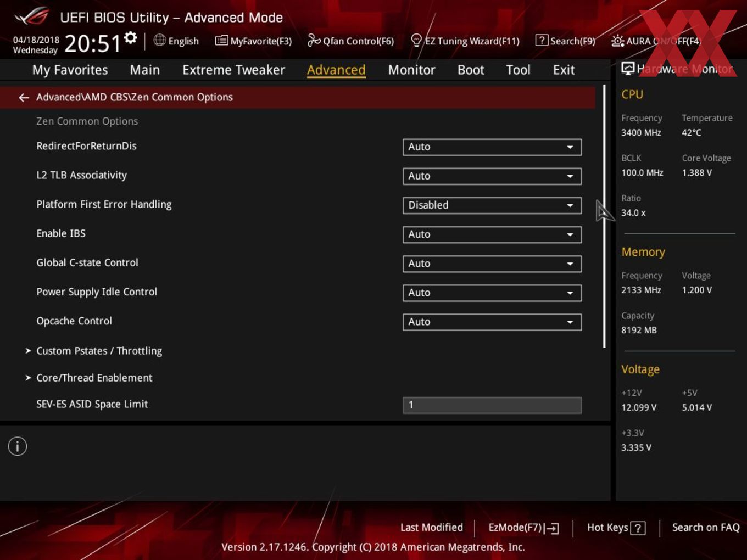747x560 pixels.
Task: Click memory frequency 2133 MHz value
Action: pyautogui.click(x=641, y=290)
